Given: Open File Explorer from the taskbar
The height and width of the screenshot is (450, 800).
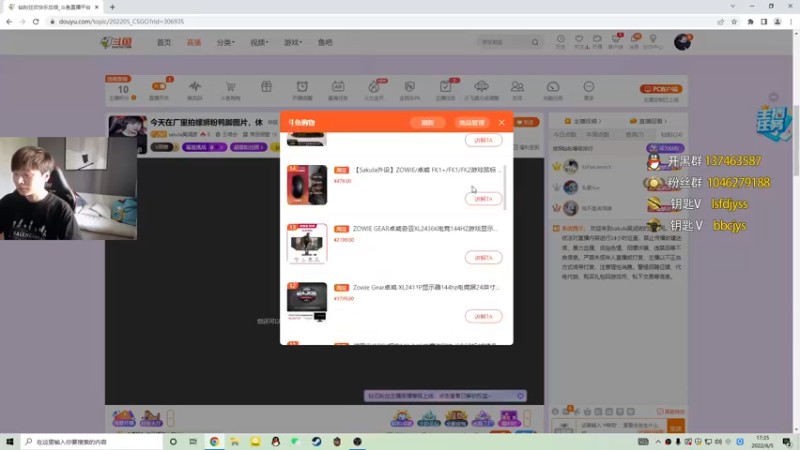Looking at the screenshot, I should tap(235, 441).
